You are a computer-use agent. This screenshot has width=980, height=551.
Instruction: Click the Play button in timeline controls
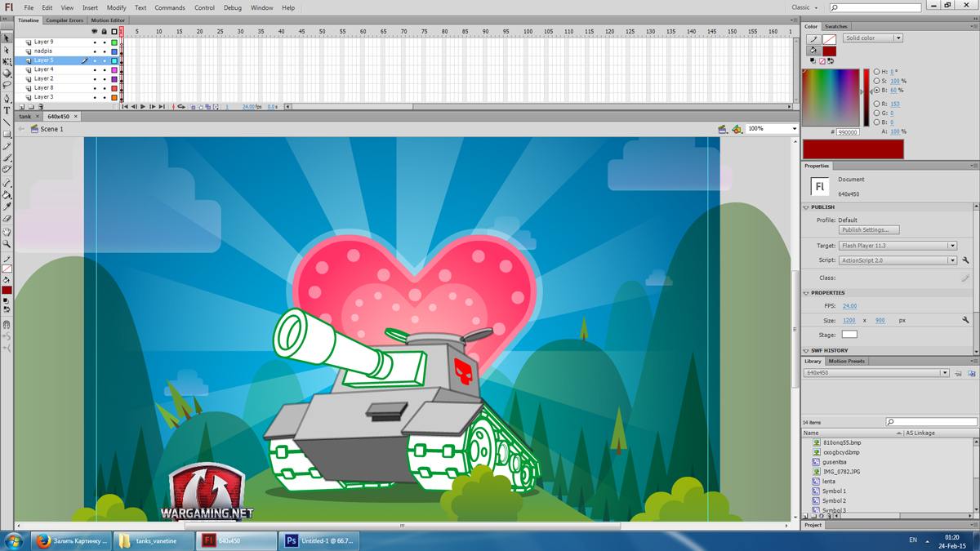(x=143, y=107)
